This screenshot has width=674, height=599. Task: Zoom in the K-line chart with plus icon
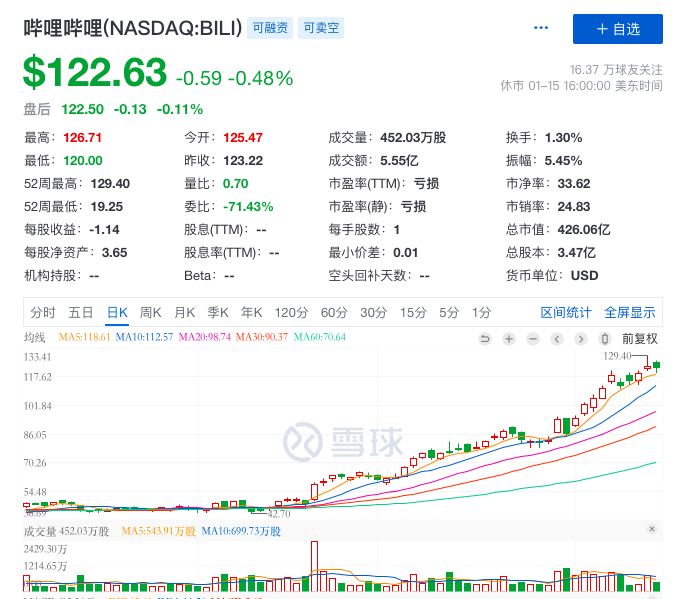tap(509, 339)
